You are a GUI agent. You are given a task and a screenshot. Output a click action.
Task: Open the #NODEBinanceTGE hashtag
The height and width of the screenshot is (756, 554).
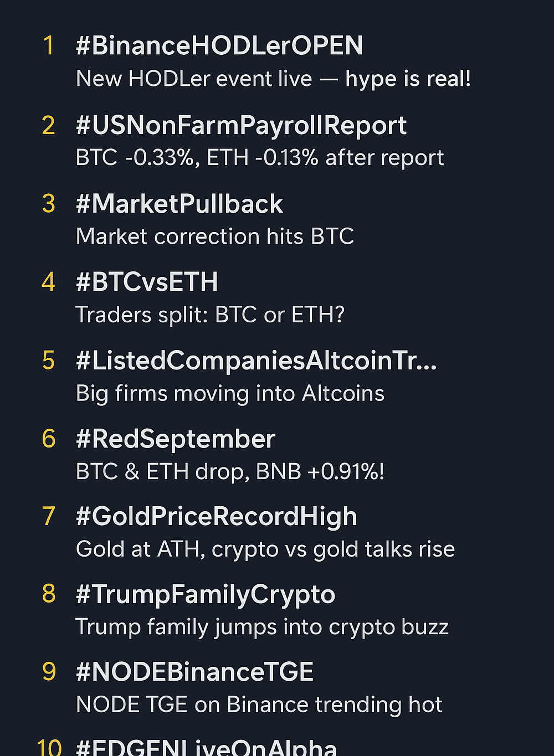point(194,672)
